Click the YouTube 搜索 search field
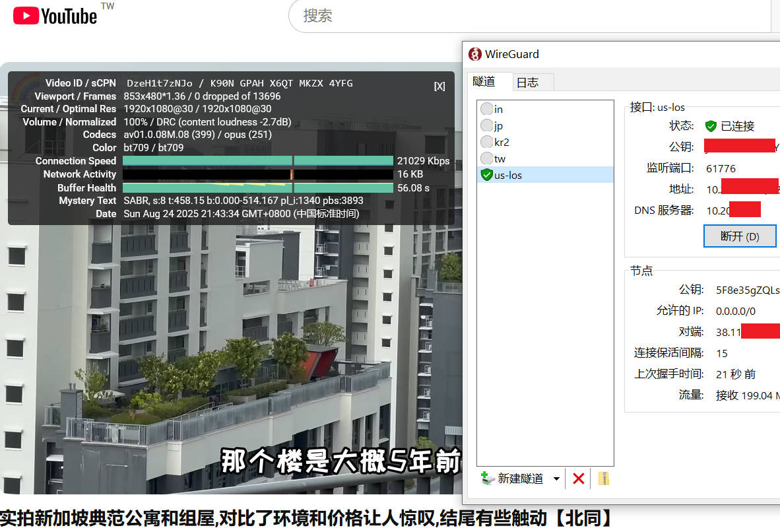Viewport: 780px width, 532px height. 528,16
